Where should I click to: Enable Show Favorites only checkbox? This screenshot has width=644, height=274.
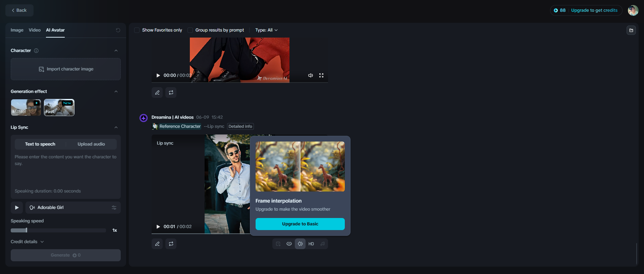[x=137, y=30]
